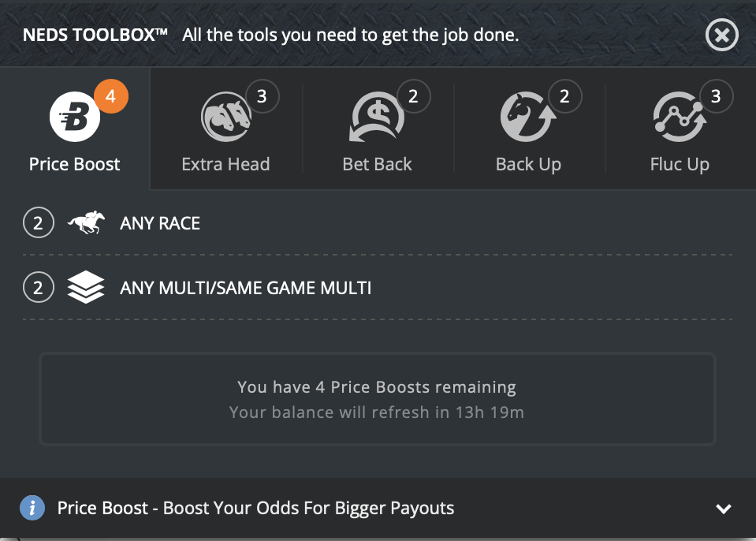The image size is (756, 541).
Task: Open the Fluc Up tab label
Action: pyautogui.click(x=680, y=164)
